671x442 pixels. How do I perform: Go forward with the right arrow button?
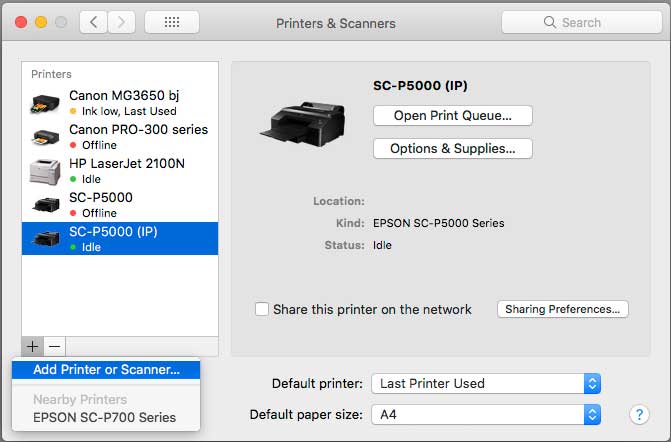pyautogui.click(x=122, y=22)
